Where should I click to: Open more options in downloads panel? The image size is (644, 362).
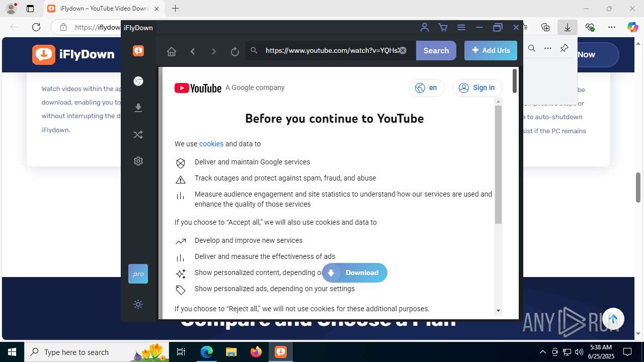tap(548, 48)
